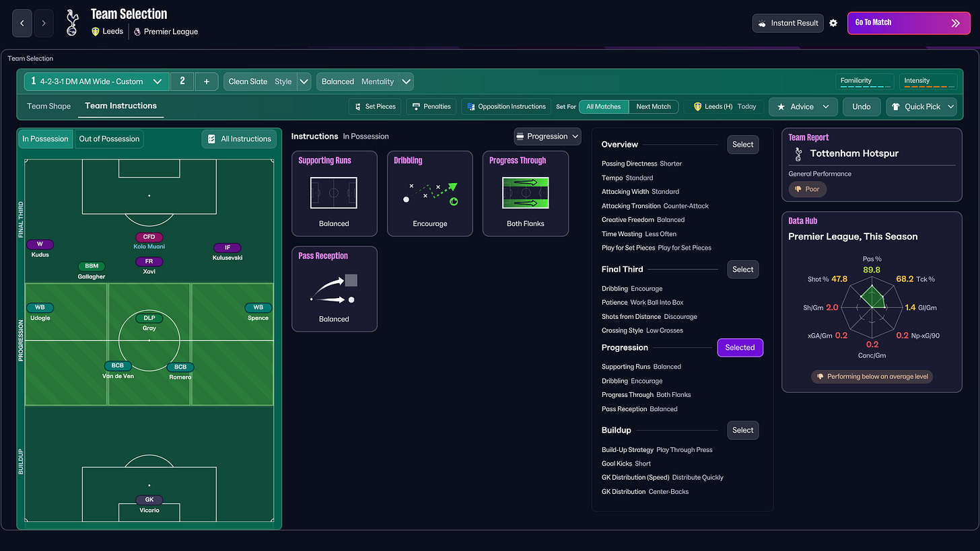The width and height of the screenshot is (980, 551).
Task: Click Go To Match button
Action: [x=907, y=23]
